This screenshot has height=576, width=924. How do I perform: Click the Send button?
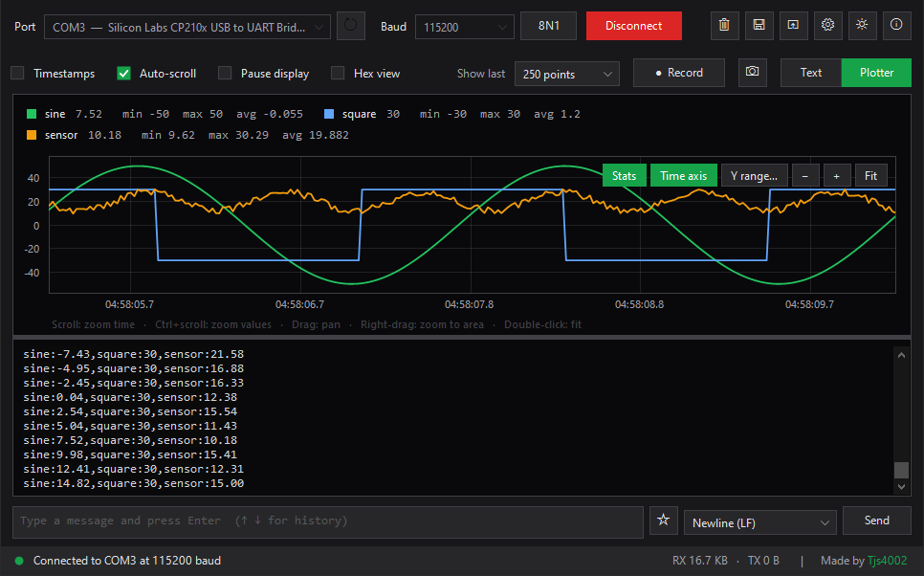pyautogui.click(x=877, y=520)
